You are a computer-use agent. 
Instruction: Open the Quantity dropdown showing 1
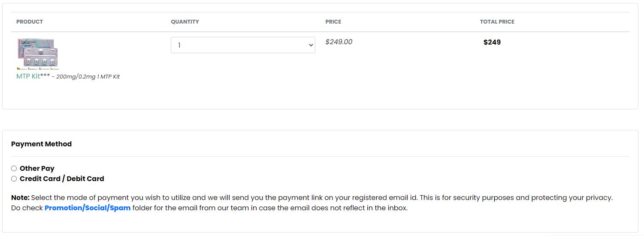pos(242,45)
